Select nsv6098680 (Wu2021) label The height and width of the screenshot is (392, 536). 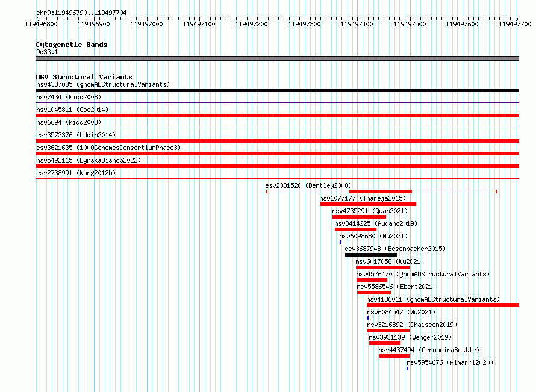373,236
